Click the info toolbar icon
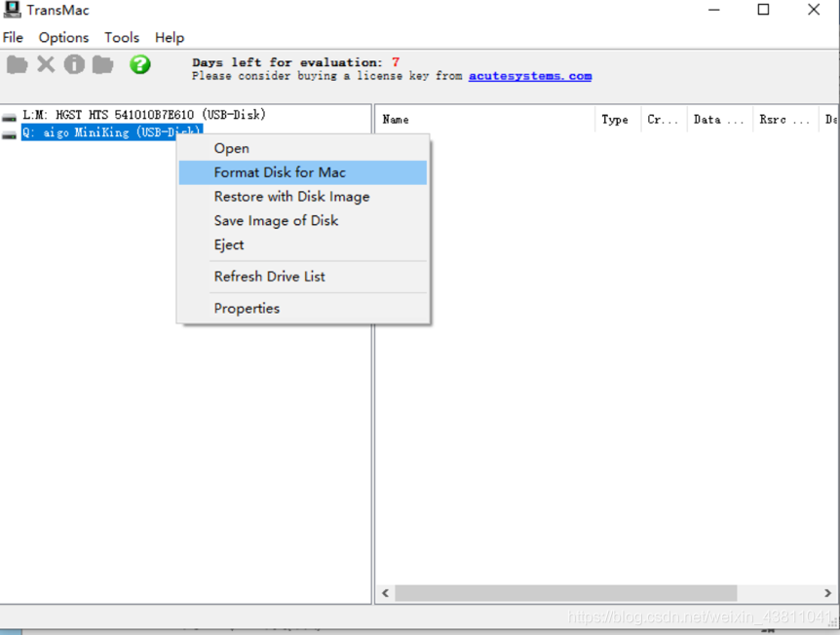 click(x=74, y=65)
